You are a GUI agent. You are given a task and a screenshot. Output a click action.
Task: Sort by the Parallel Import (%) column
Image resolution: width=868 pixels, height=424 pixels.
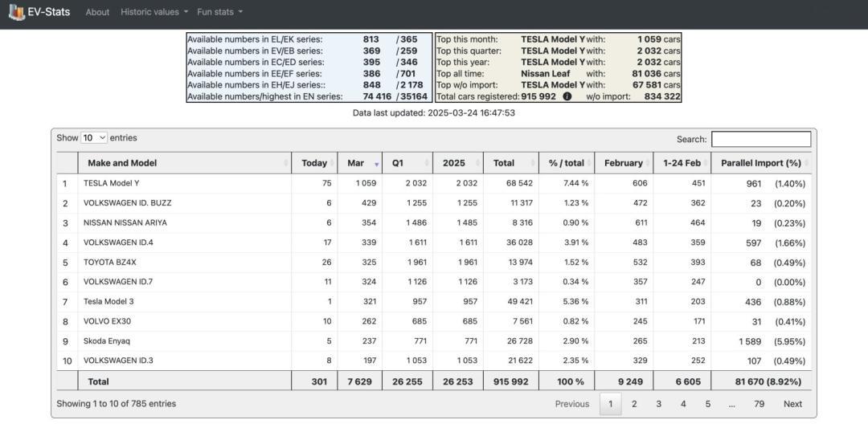click(761, 163)
